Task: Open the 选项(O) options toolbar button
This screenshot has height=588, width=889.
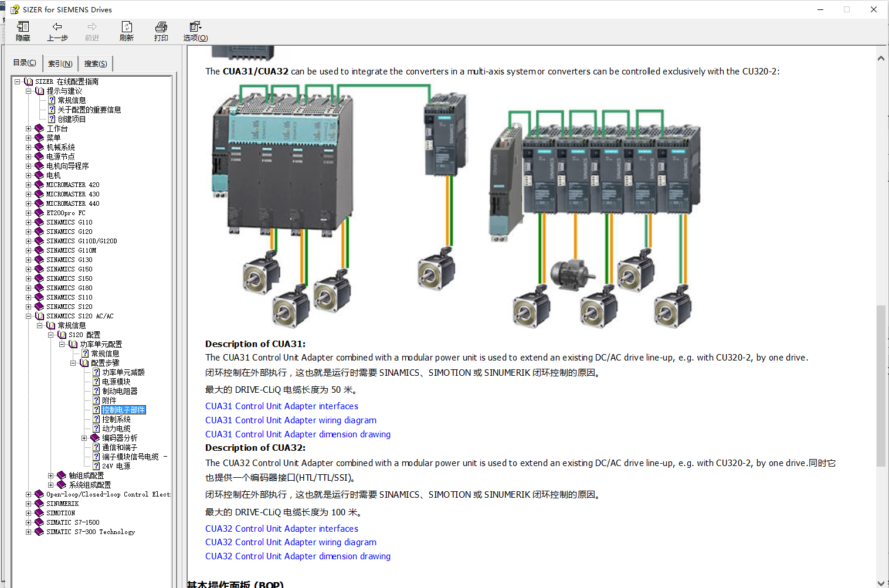Action: [195, 32]
